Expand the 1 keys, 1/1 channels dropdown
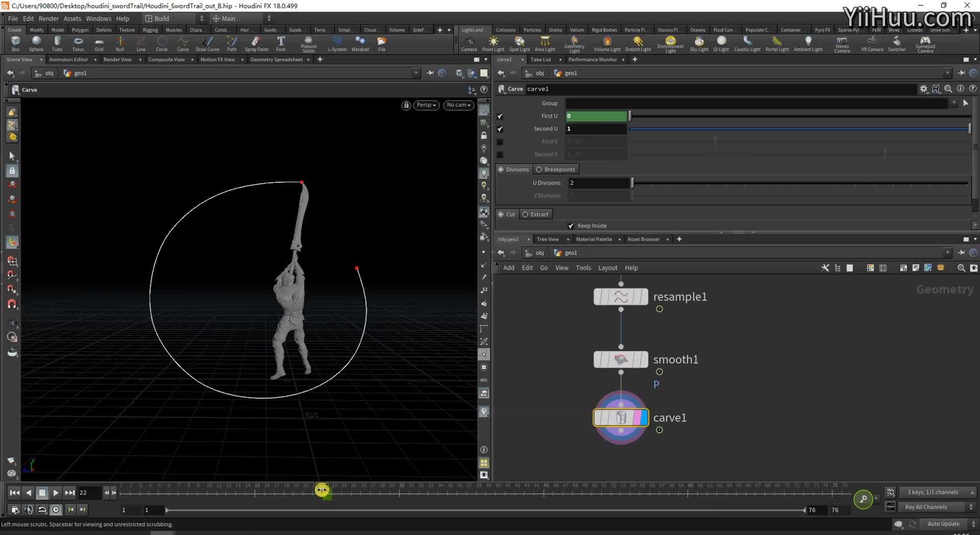 click(938, 492)
